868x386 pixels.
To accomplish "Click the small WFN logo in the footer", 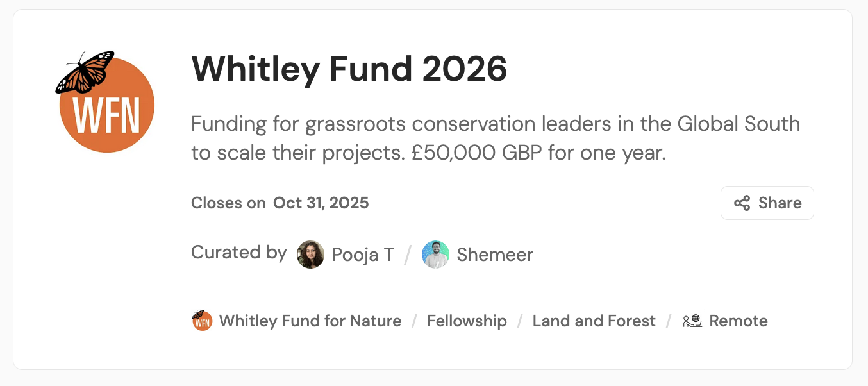I will (x=202, y=321).
